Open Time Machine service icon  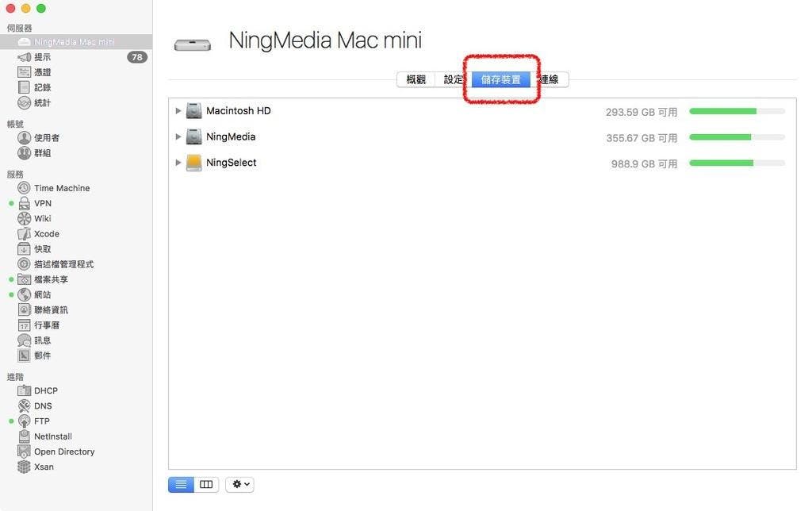point(25,188)
